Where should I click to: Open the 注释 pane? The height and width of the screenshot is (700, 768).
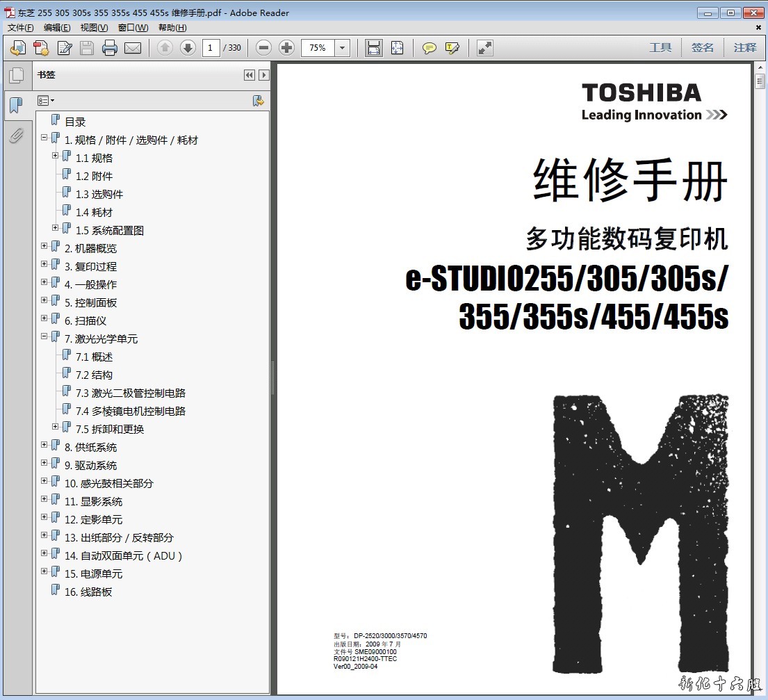point(744,48)
